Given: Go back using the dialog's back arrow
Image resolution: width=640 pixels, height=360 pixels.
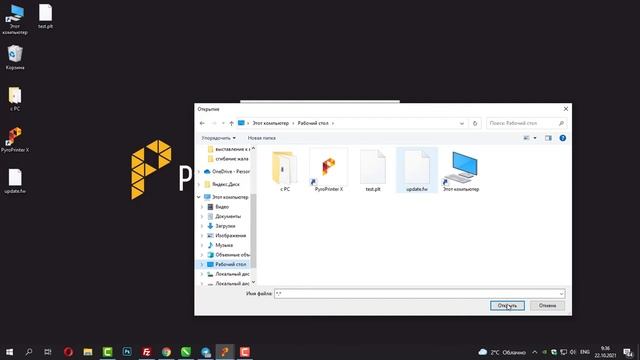Looking at the screenshot, I should click(x=202, y=123).
